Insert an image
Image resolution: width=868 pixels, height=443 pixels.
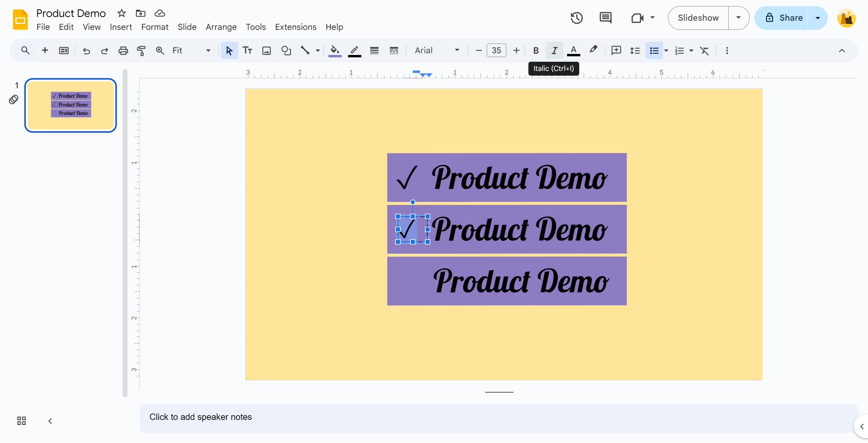click(267, 51)
